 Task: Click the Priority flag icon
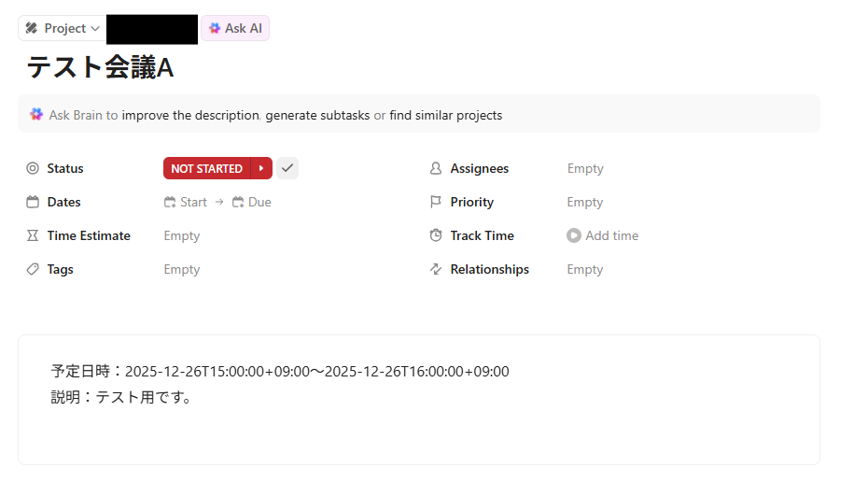(436, 202)
